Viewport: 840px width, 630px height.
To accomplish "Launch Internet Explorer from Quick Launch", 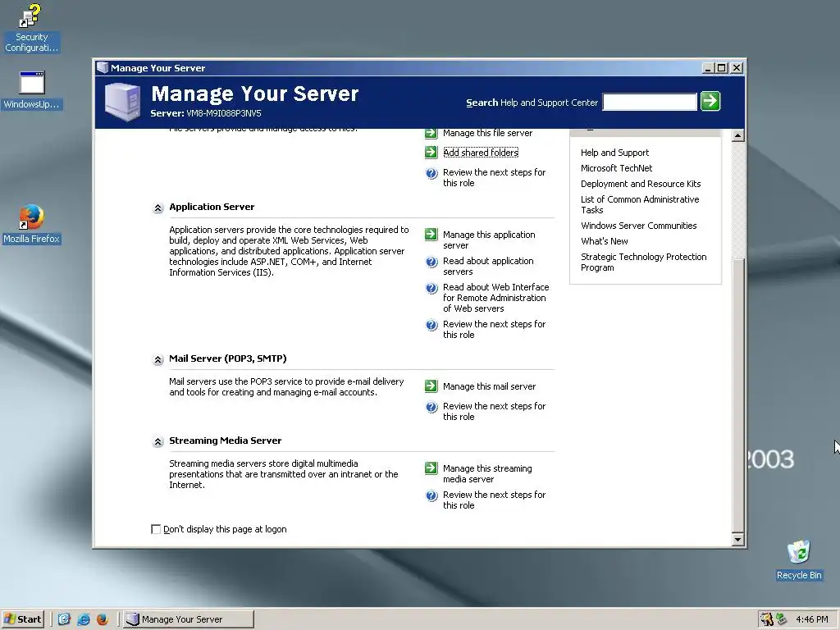I will point(84,619).
